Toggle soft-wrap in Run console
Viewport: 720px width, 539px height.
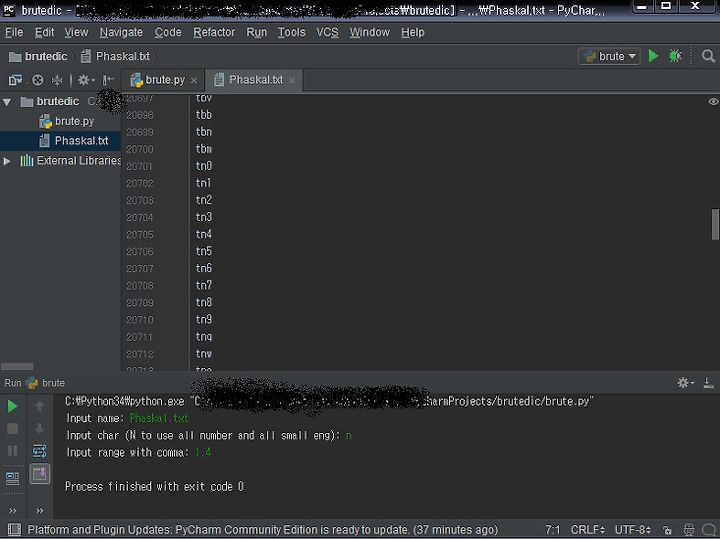coord(39,451)
